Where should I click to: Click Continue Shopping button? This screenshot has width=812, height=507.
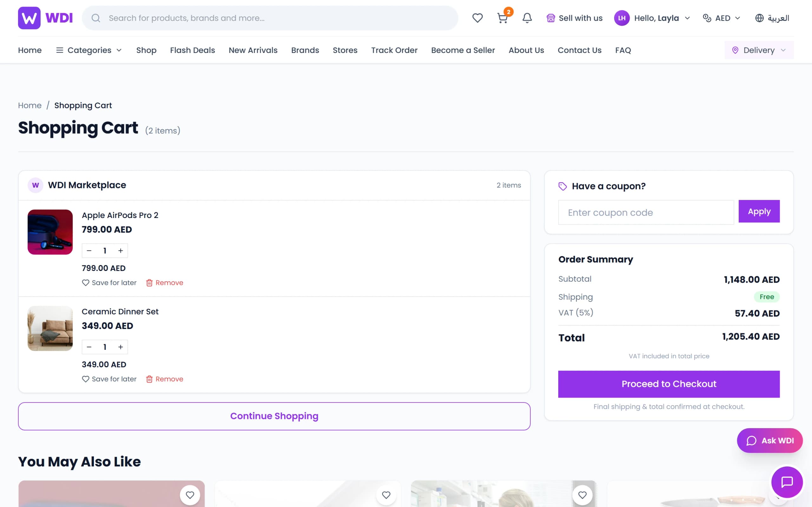[274, 416]
